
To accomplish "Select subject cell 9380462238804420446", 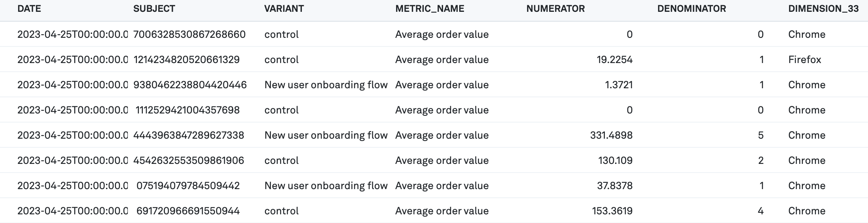I will (190, 85).
